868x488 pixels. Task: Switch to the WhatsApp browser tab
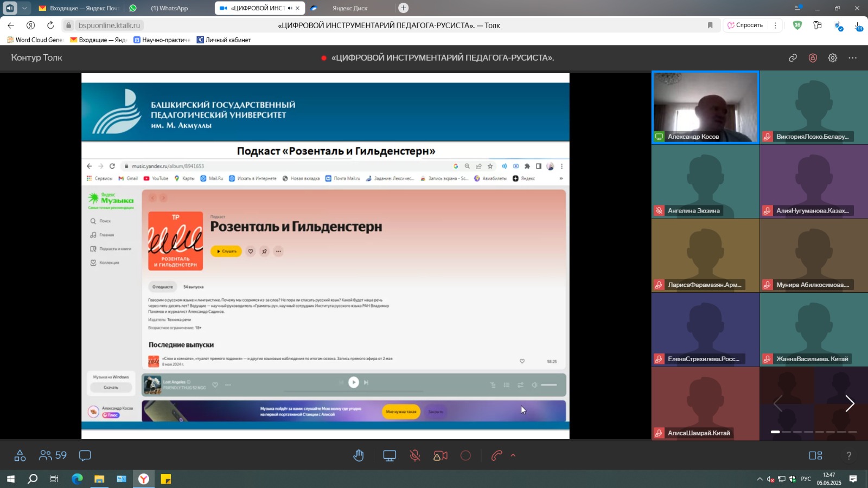pos(168,8)
